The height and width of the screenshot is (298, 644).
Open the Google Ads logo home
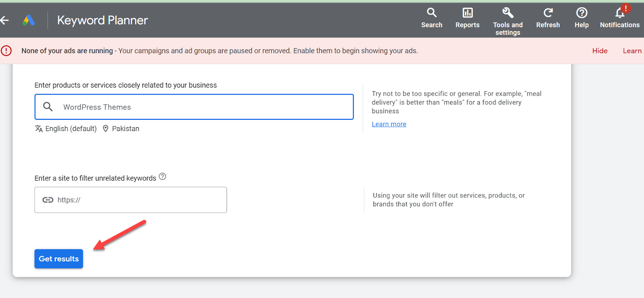click(x=29, y=20)
